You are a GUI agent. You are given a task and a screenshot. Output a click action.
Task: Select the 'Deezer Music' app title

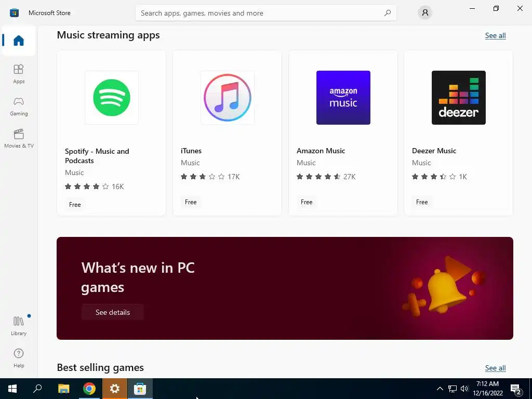[x=434, y=151]
